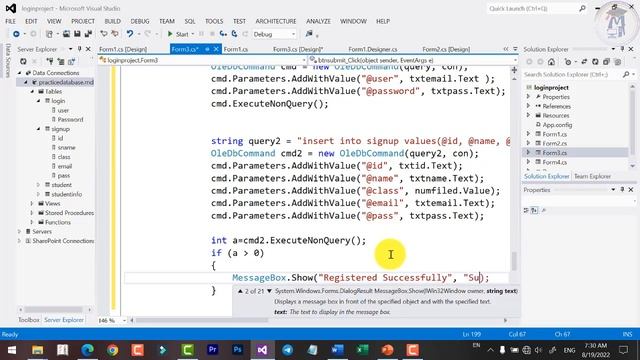Click Refresh icon in Server Explorer toolbar
Image resolution: width=640 pixels, height=360 pixels.
[23, 62]
